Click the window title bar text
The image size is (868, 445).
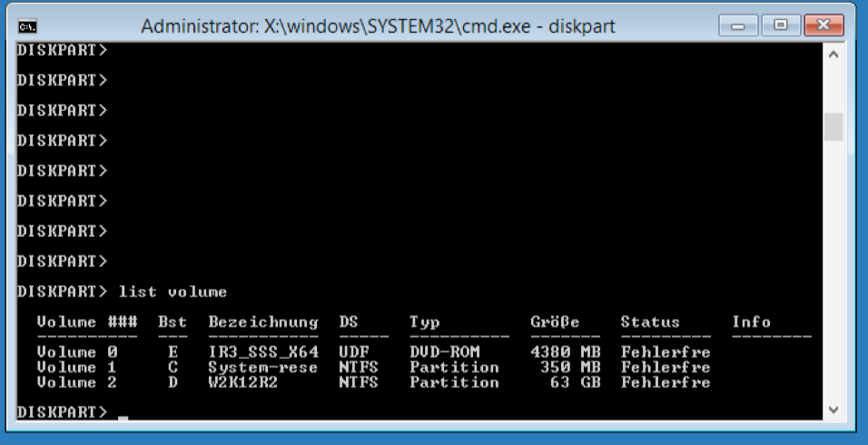point(378,26)
